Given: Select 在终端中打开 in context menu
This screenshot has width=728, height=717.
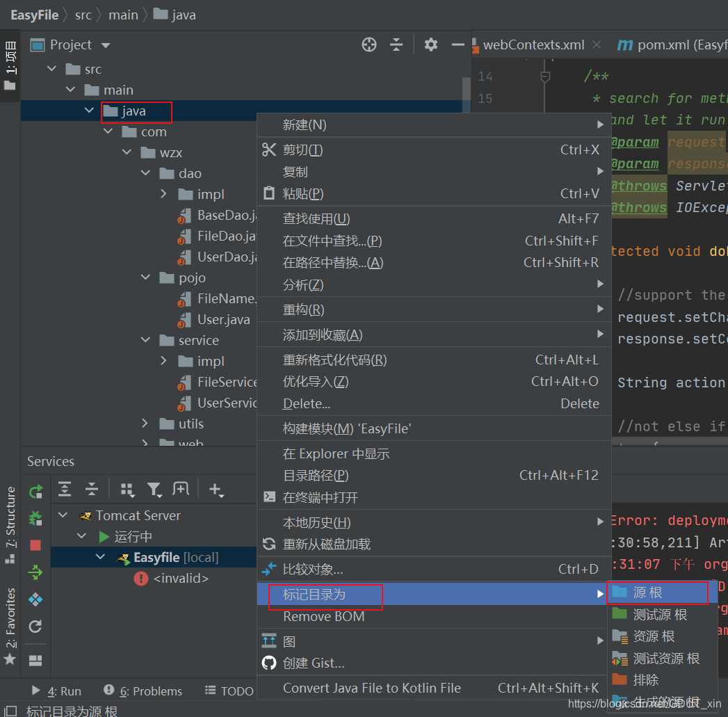Looking at the screenshot, I should point(434,497).
